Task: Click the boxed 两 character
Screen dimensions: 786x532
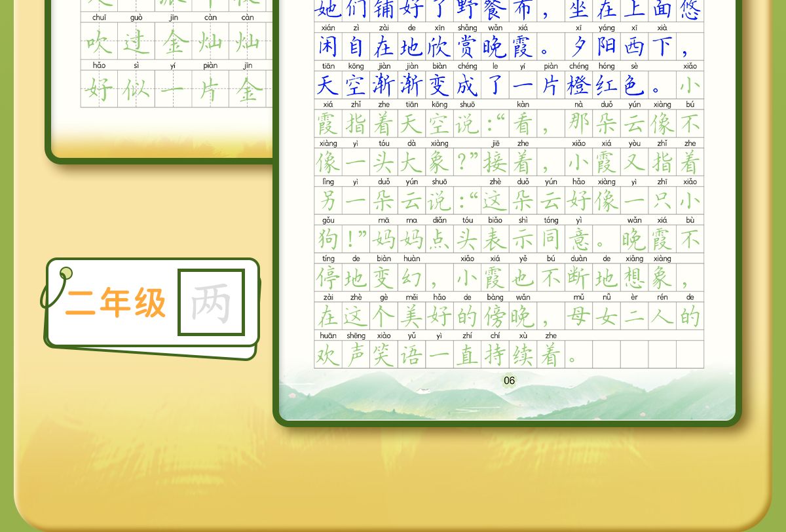Action: coord(211,303)
